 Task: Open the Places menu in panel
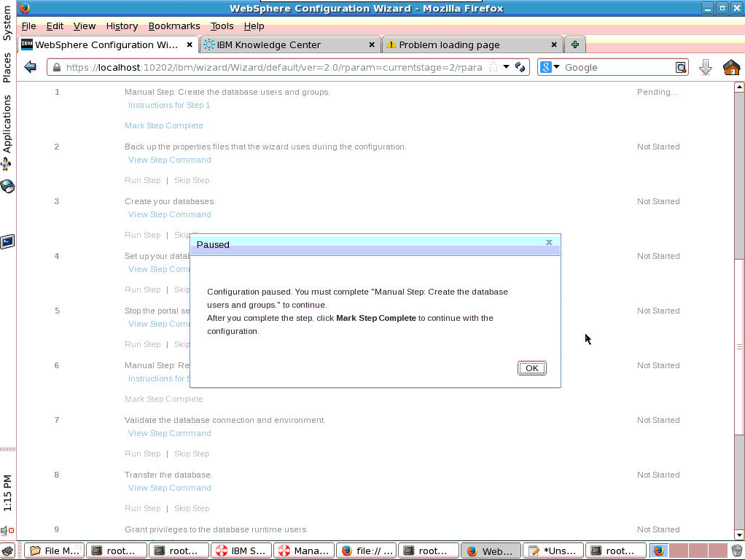pyautogui.click(x=7, y=68)
